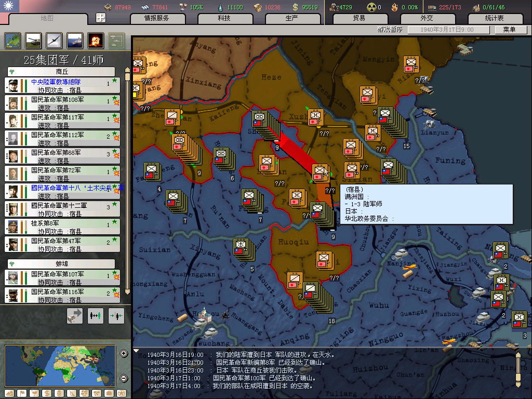Click log entry about 咸阳 air raid
This screenshot has height=399, width=532.
point(230,386)
